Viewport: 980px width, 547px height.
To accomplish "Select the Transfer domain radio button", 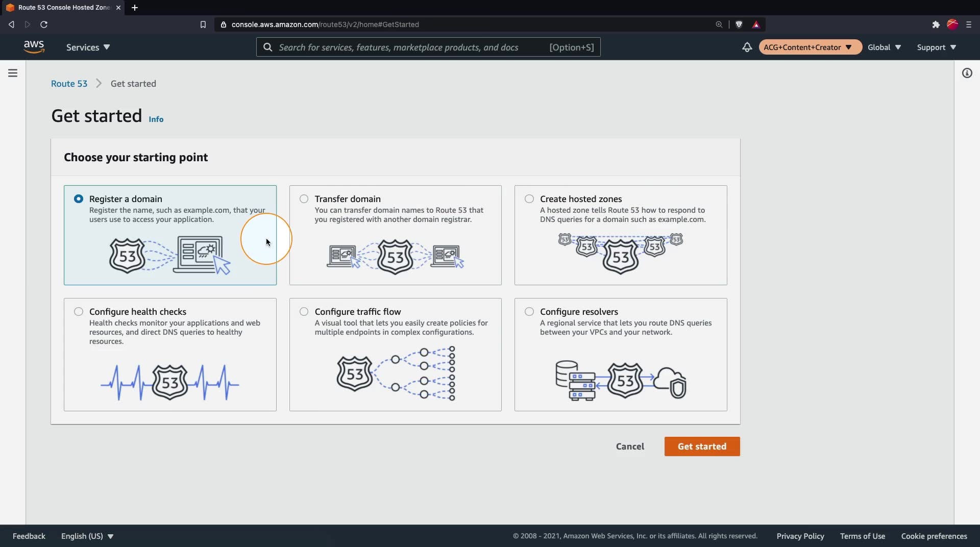I will [x=304, y=199].
